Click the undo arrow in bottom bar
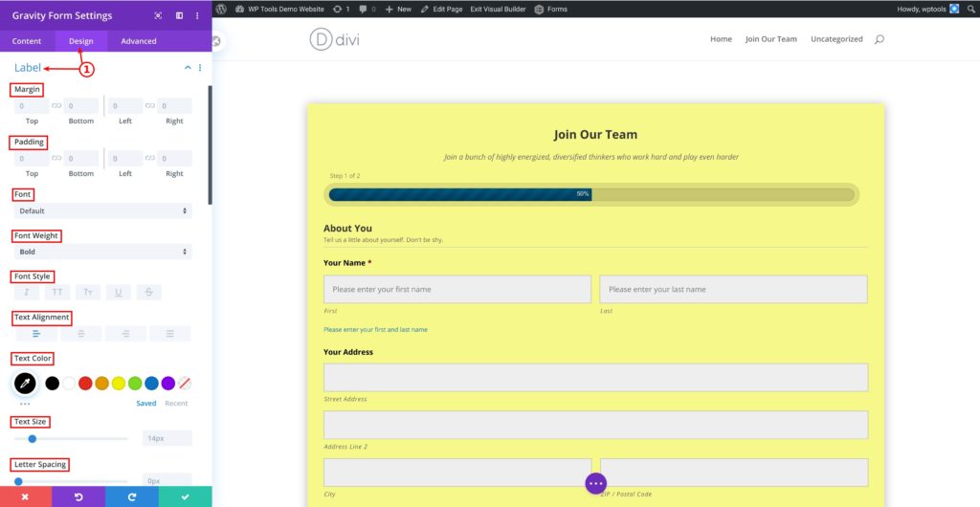The image size is (980, 507). click(x=78, y=496)
